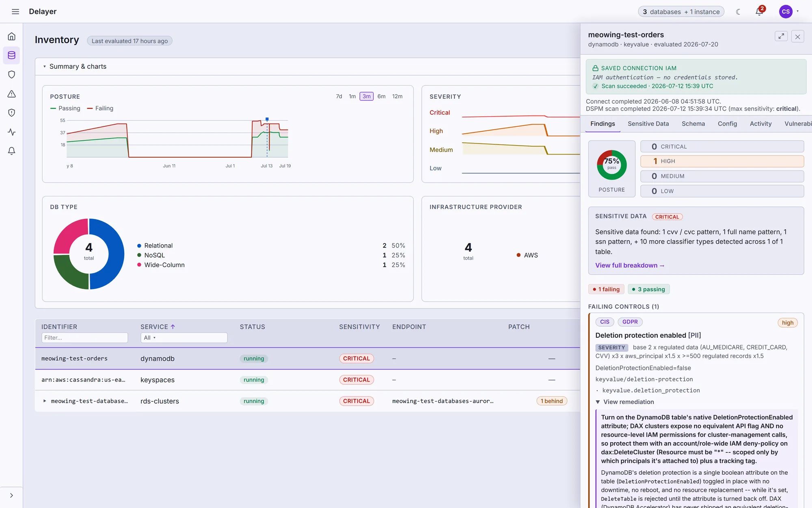Click the posture chart timeline marker
Image resolution: width=812 pixels, height=508 pixels.
click(267, 119)
